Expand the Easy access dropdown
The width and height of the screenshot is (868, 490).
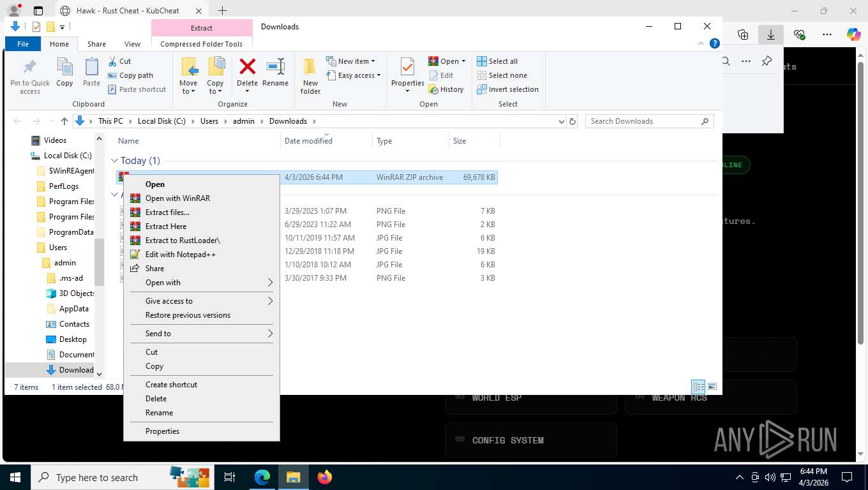[x=353, y=75]
